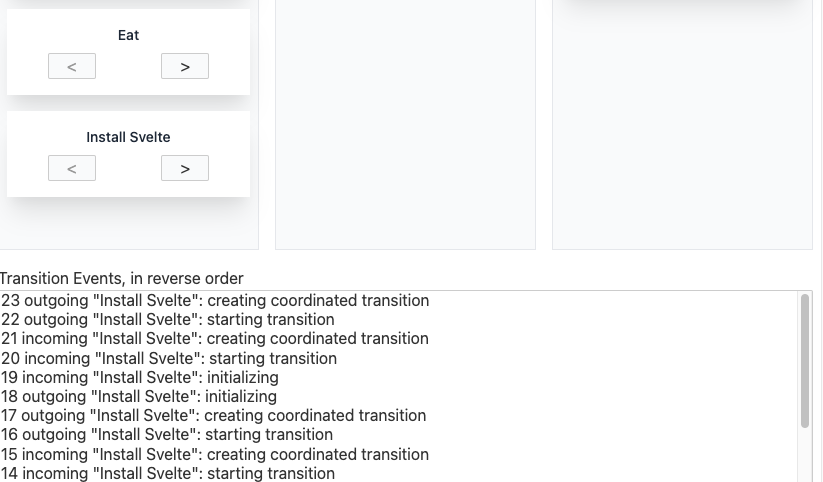
Task: Click log entry 18 outgoing initializing
Action: click(139, 397)
